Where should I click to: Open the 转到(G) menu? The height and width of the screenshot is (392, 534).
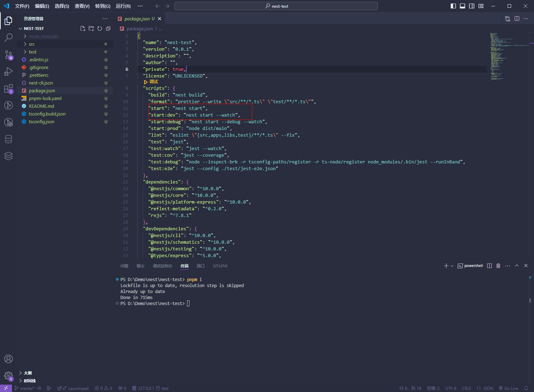[103, 6]
